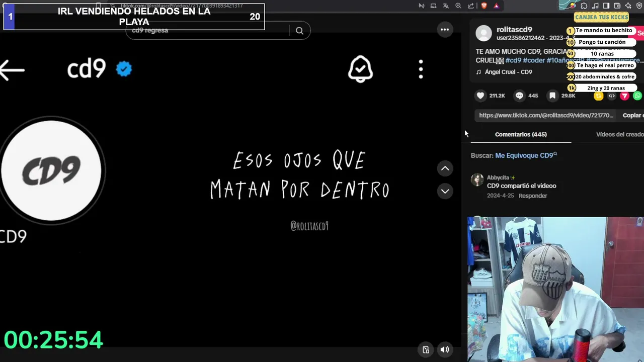Click the search field containing 'cd9 regresa'
The height and width of the screenshot is (362, 644).
207,31
